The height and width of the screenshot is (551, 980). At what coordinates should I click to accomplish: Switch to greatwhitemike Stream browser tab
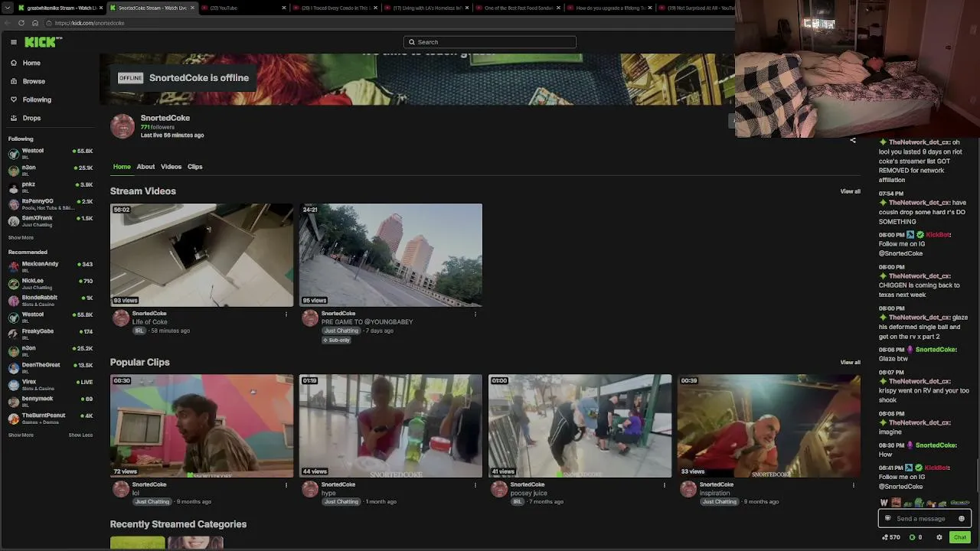(58, 8)
